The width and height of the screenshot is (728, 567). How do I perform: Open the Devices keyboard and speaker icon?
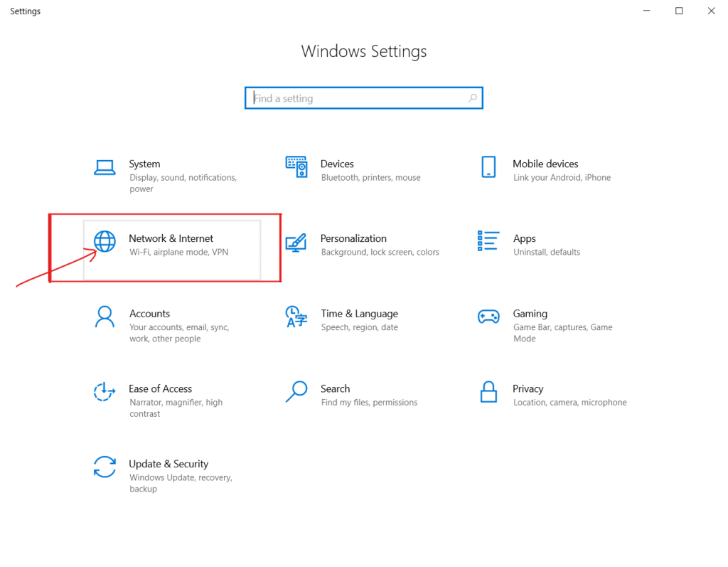pyautogui.click(x=296, y=167)
